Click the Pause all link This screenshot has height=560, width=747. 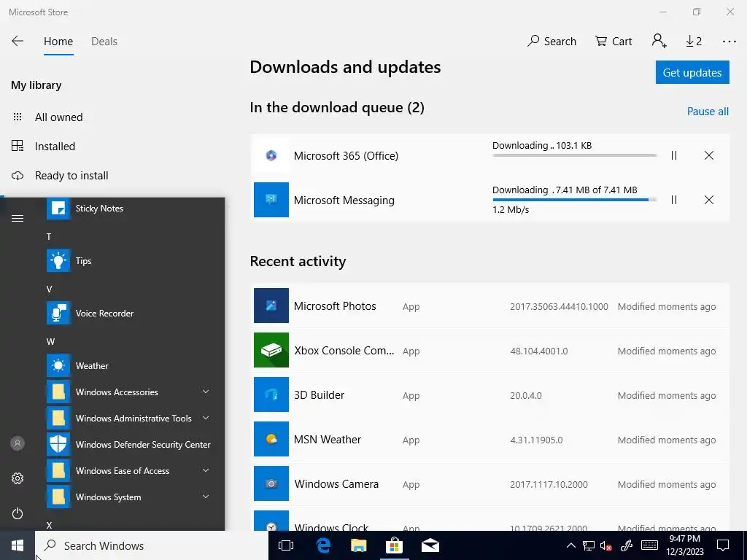pyautogui.click(x=708, y=112)
